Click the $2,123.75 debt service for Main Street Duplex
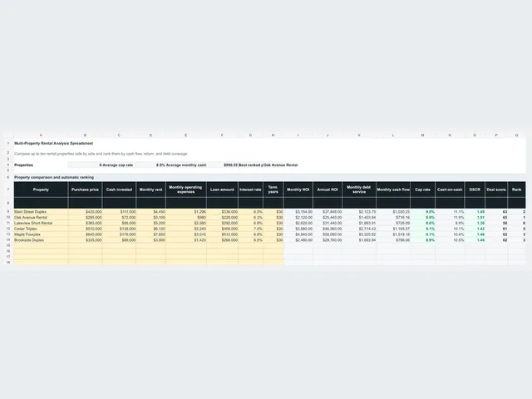 359,212
